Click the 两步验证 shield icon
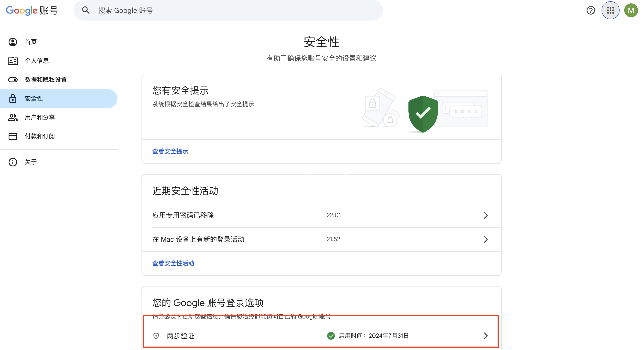The image size is (644, 350). pos(156,336)
